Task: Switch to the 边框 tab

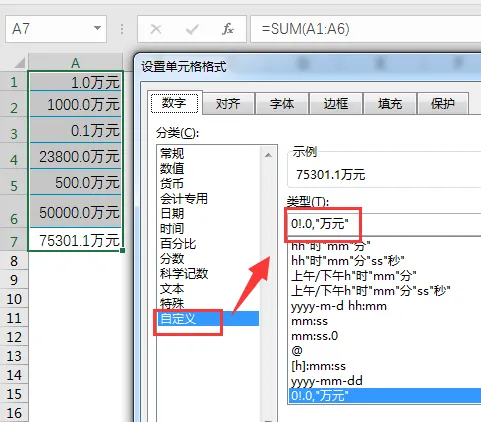Action: [x=336, y=104]
